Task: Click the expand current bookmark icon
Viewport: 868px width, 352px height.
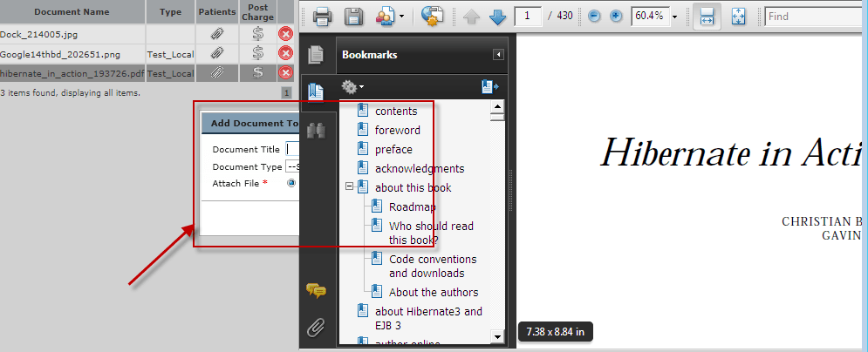Action: [x=490, y=87]
